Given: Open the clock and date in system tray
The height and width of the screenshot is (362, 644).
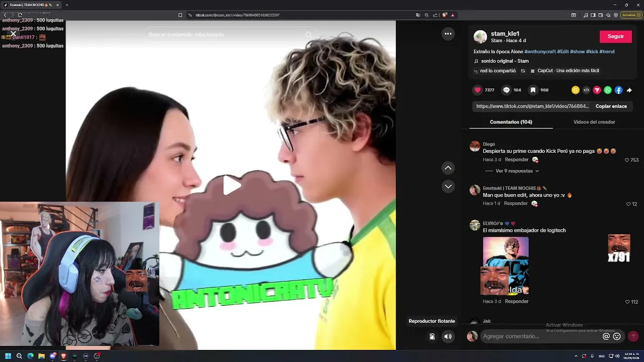Looking at the screenshot, I should [631, 356].
